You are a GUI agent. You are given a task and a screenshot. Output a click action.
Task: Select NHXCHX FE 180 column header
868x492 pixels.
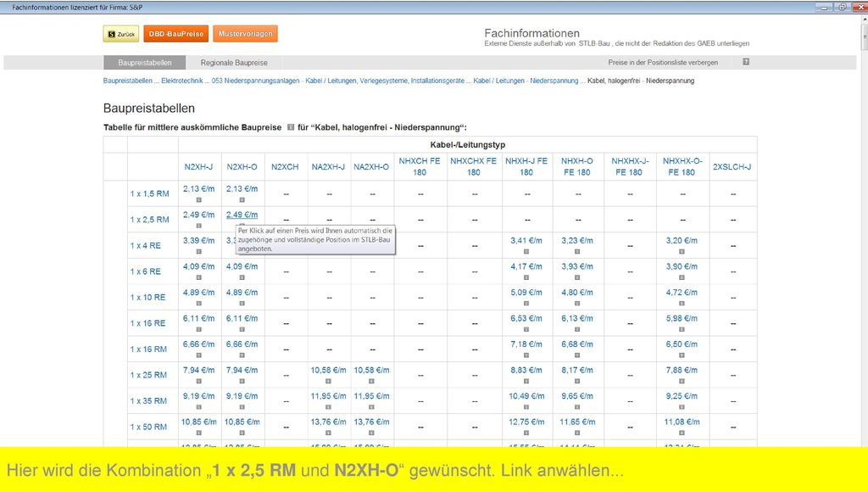point(473,167)
